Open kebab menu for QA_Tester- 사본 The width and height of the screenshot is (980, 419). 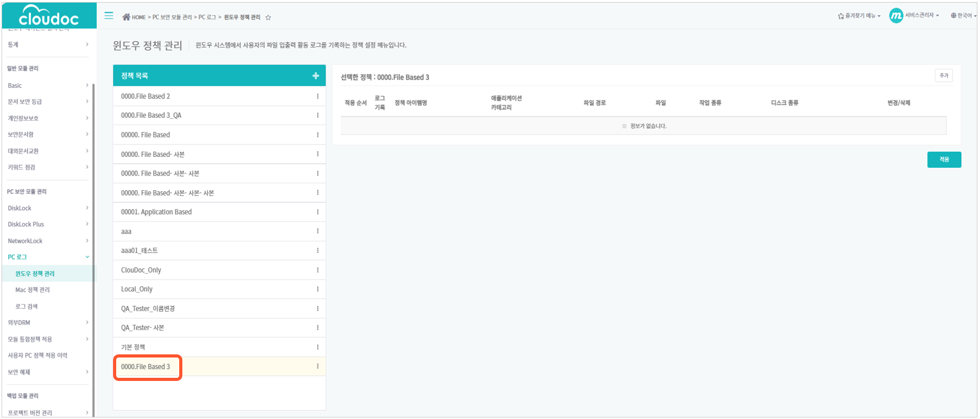coord(318,328)
